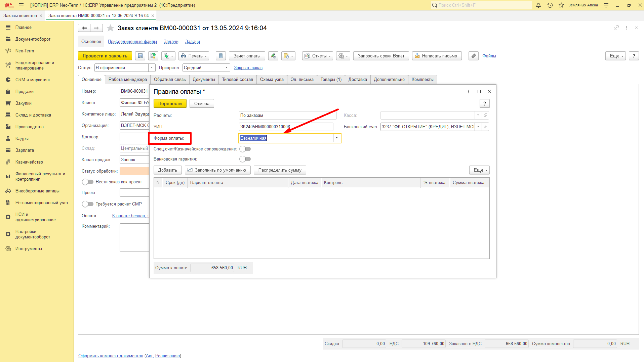Open Казначейство section in sidebar
This screenshot has width=644, height=362.
pyautogui.click(x=29, y=162)
